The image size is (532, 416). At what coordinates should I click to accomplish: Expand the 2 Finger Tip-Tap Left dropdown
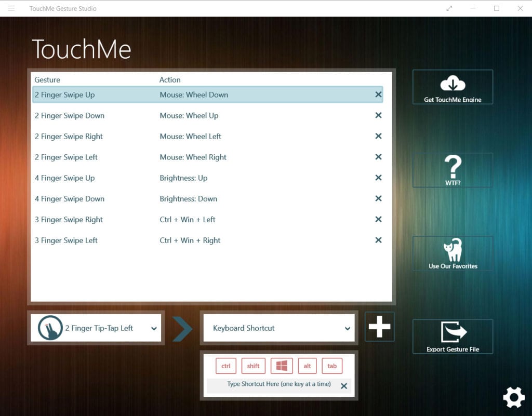154,328
